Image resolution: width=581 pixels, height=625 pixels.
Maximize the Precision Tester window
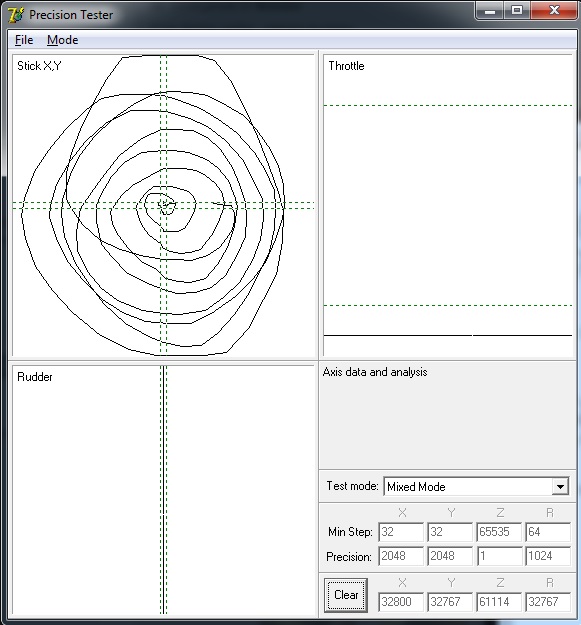(517, 10)
